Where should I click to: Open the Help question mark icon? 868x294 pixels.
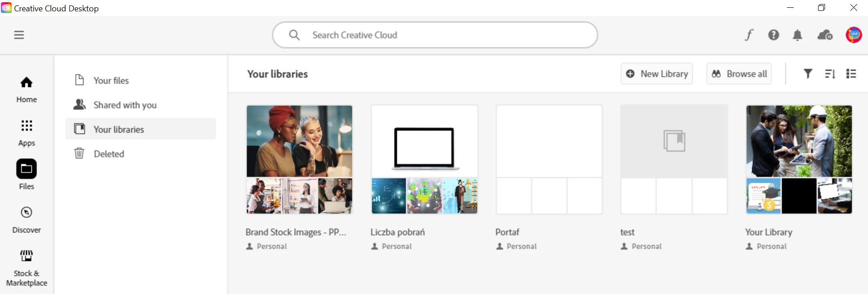point(774,35)
